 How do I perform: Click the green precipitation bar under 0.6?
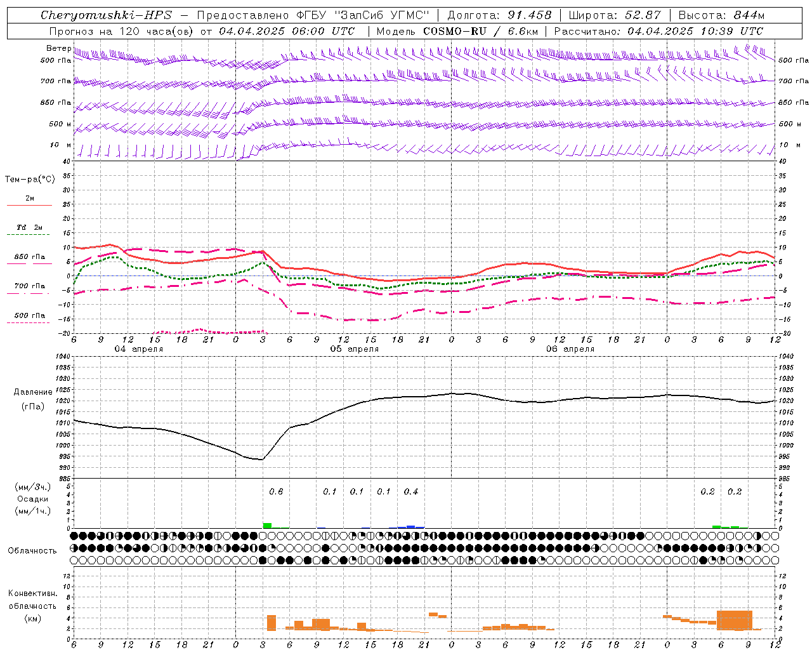[x=267, y=526]
